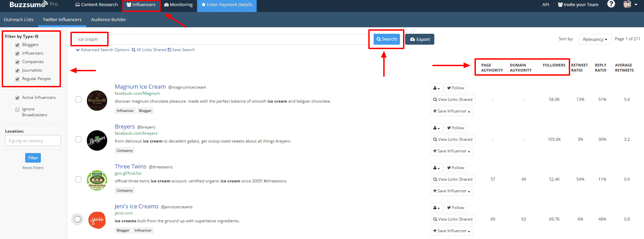The width and height of the screenshot is (644, 239).
Task: Open the goo.gl/hcsUso link
Action: (x=128, y=173)
